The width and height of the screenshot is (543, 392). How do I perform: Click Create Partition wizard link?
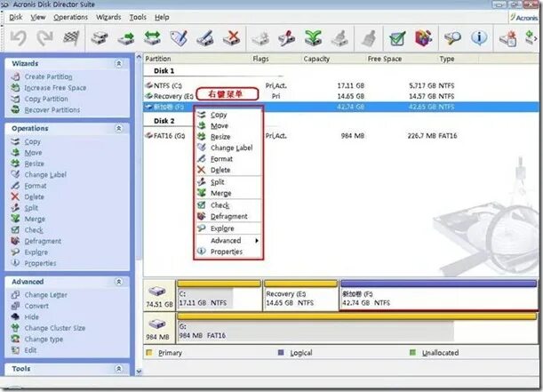[48, 76]
